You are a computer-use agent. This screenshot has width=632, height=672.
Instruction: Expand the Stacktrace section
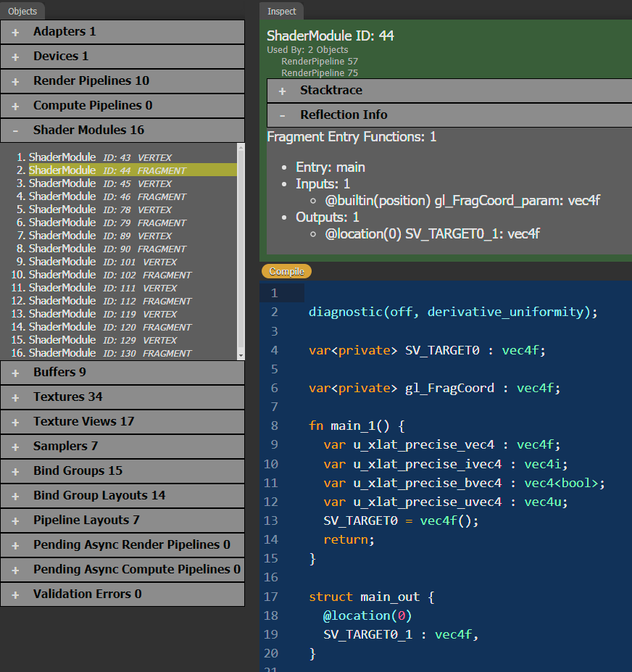[449, 91]
